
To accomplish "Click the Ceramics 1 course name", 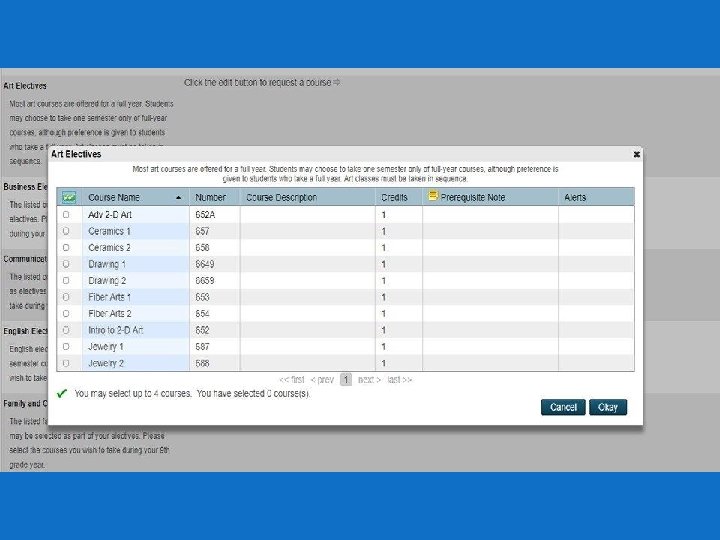I will point(109,231).
